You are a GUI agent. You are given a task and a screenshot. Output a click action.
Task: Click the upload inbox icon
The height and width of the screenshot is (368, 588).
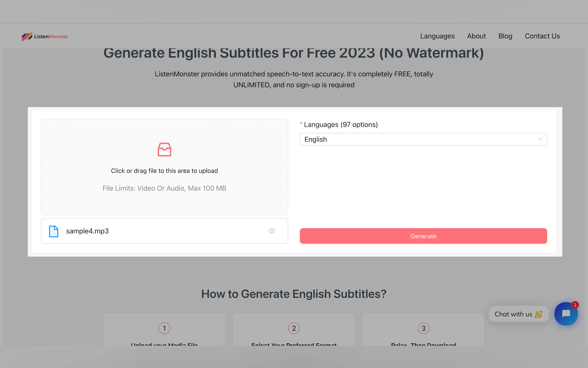point(164,149)
